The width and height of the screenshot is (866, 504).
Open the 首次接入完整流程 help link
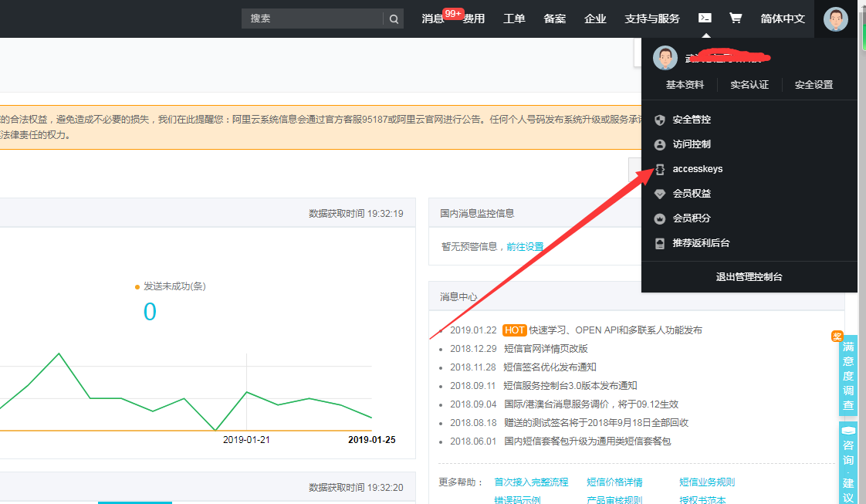(531, 482)
